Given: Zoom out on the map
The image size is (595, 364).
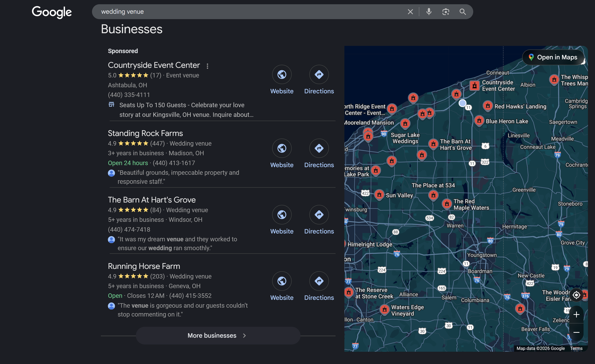Looking at the screenshot, I should [576, 332].
